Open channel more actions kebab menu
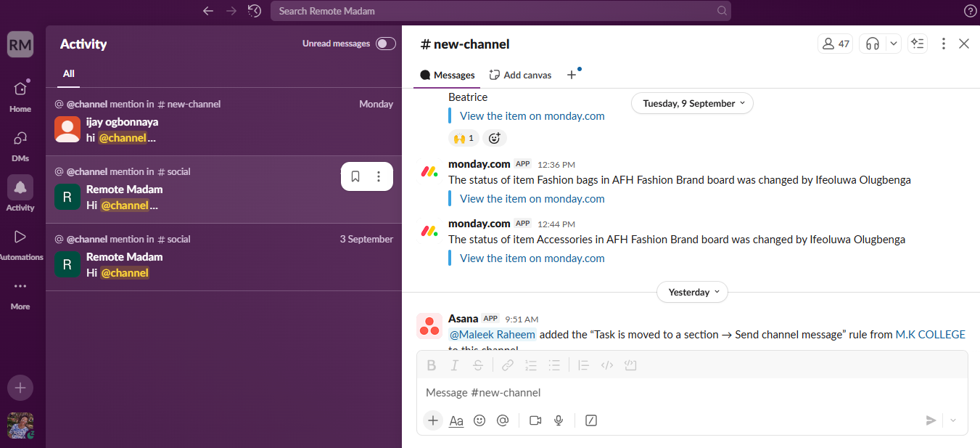Viewport: 980px width, 448px height. click(x=944, y=44)
